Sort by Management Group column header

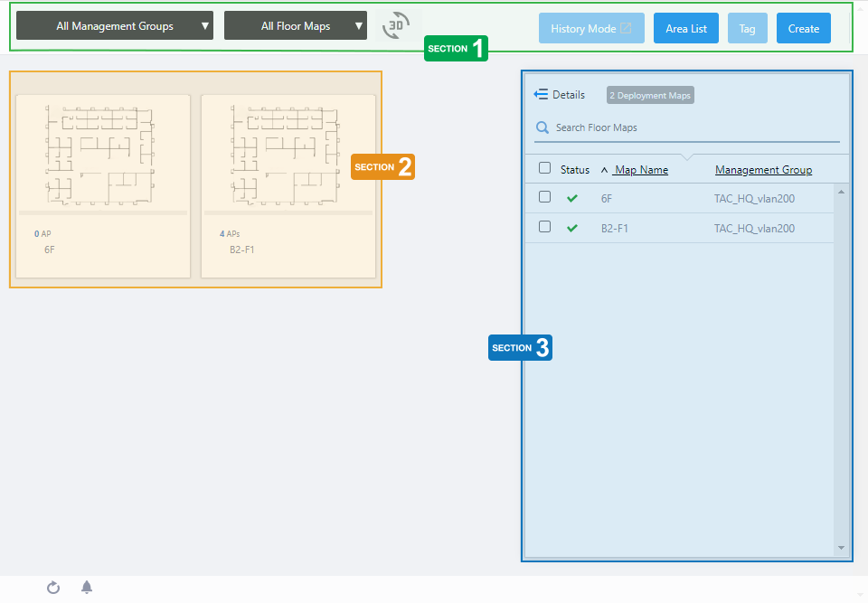[763, 170]
